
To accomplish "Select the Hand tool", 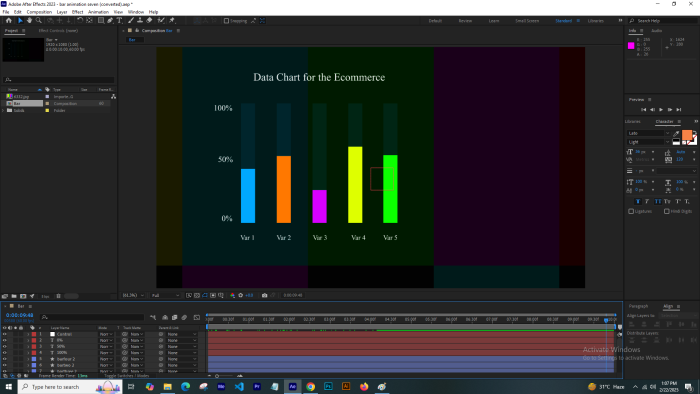I will (29, 21).
